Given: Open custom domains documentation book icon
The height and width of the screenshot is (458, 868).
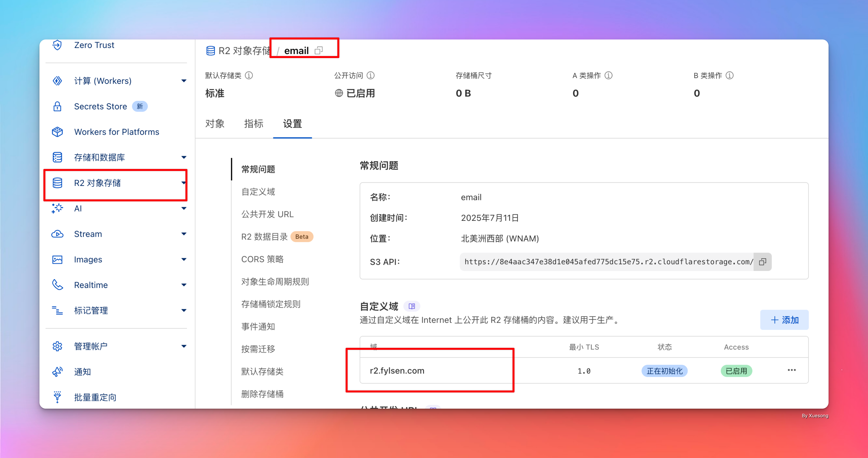Looking at the screenshot, I should coord(412,306).
